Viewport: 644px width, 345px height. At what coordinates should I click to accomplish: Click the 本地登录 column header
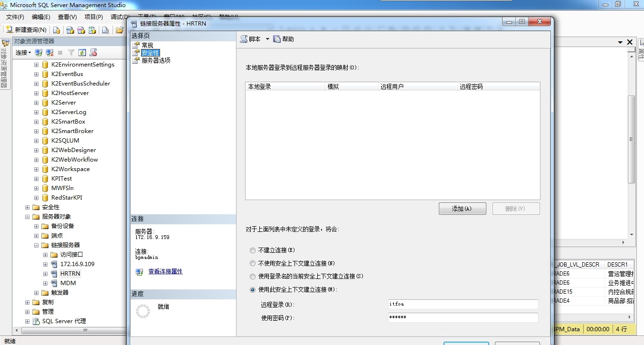coord(285,86)
